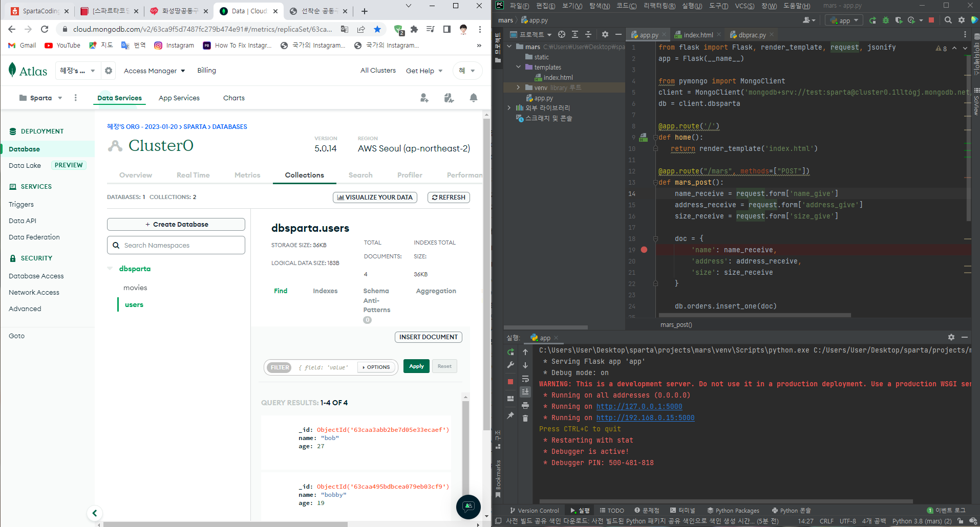Open the Indexes tab for dbsparta.users

click(325, 291)
